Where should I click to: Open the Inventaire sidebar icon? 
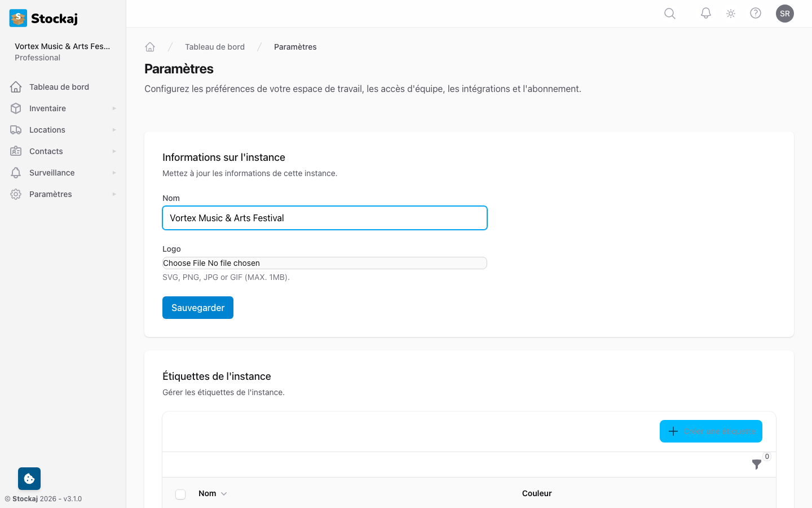[x=16, y=108]
